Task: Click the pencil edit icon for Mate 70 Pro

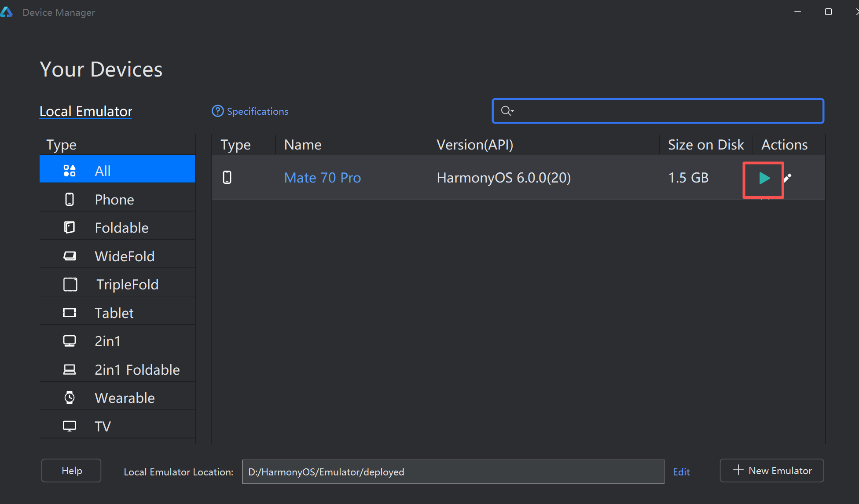Action: click(788, 178)
